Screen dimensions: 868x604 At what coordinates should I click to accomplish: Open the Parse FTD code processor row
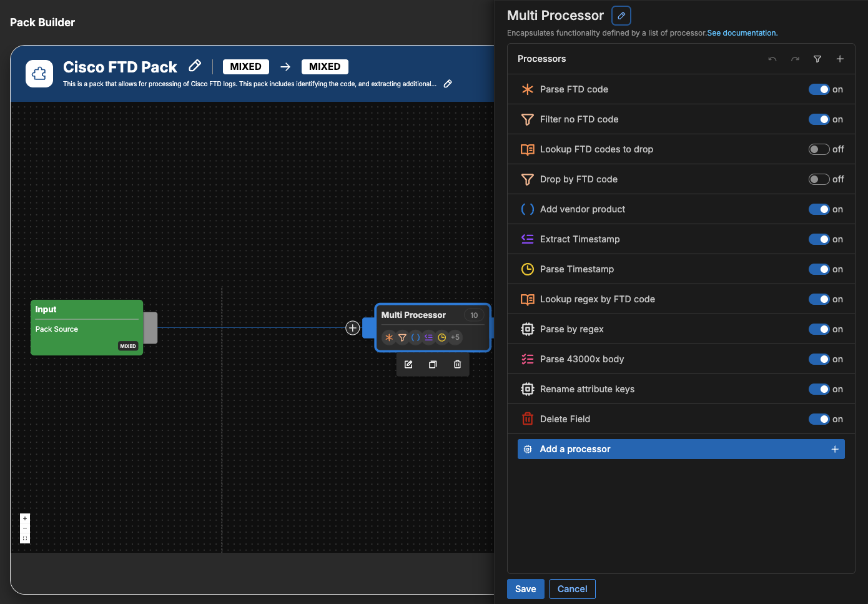[681, 89]
